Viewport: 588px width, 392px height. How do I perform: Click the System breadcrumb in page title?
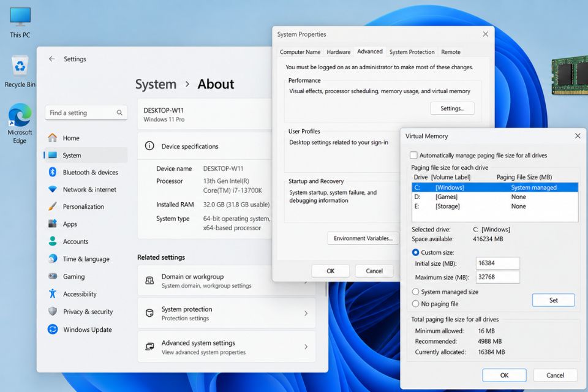[156, 84]
